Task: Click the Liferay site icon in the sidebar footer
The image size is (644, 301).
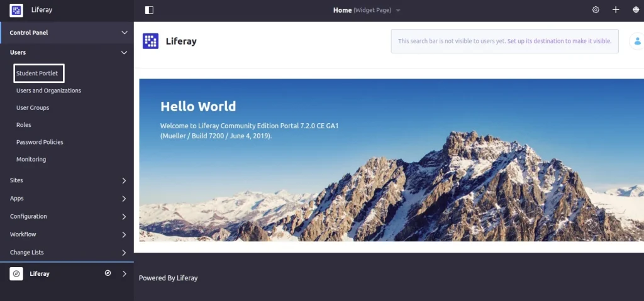Action: click(16, 273)
